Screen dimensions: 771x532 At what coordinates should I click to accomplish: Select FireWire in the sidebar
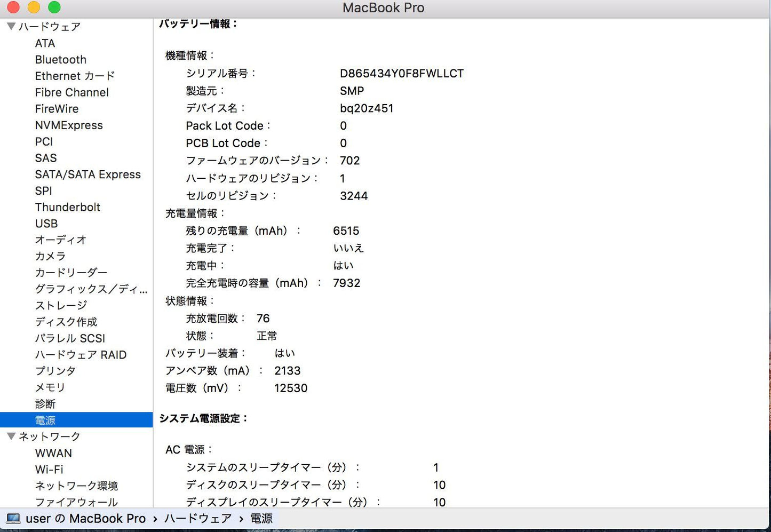pos(57,109)
